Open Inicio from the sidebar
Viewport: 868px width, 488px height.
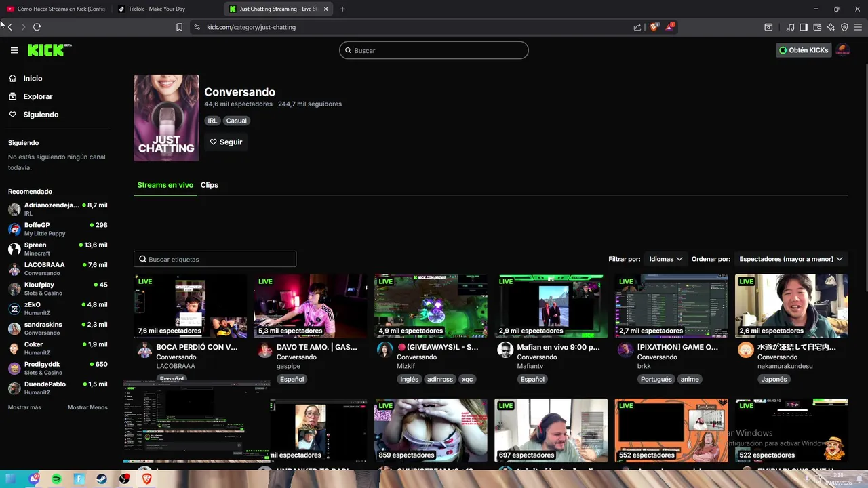[x=33, y=79]
